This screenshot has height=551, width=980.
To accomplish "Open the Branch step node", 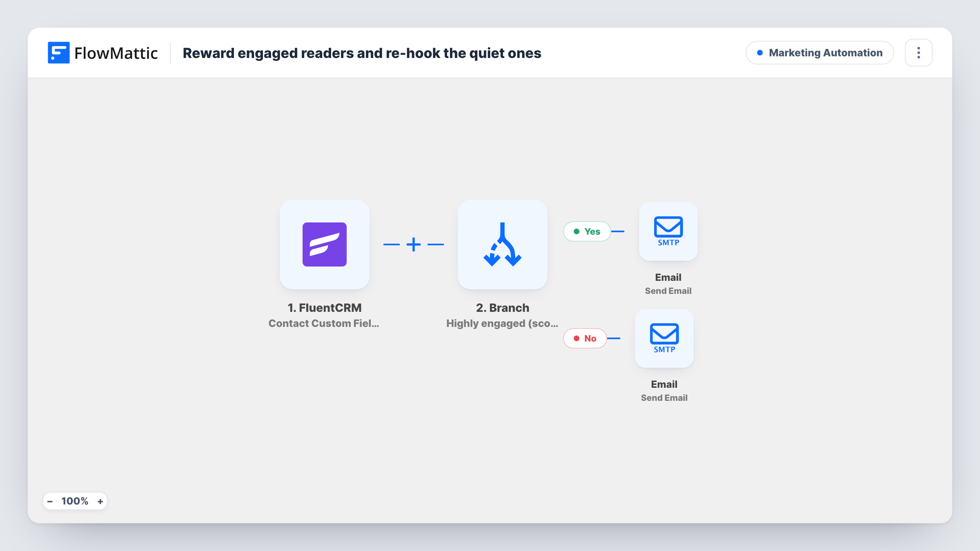I will coord(503,244).
